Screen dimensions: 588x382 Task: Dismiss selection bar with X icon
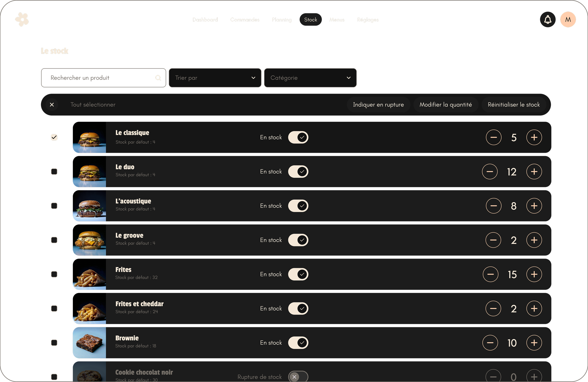(x=52, y=105)
